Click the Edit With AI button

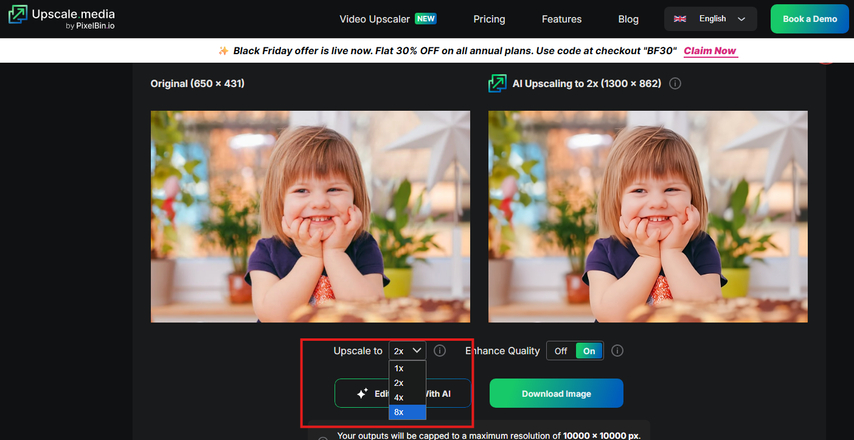[402, 393]
